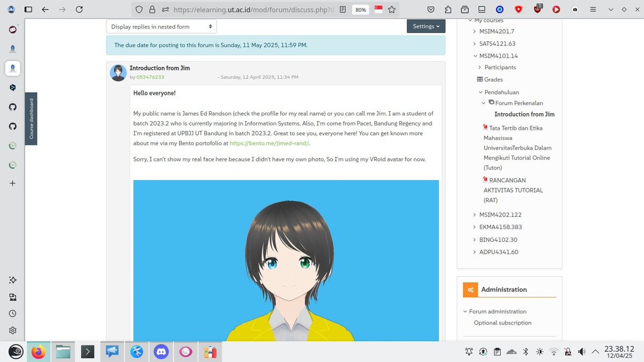
Task: Open the bento.me/jimed-rand portfolio link
Action: pyautogui.click(x=269, y=143)
